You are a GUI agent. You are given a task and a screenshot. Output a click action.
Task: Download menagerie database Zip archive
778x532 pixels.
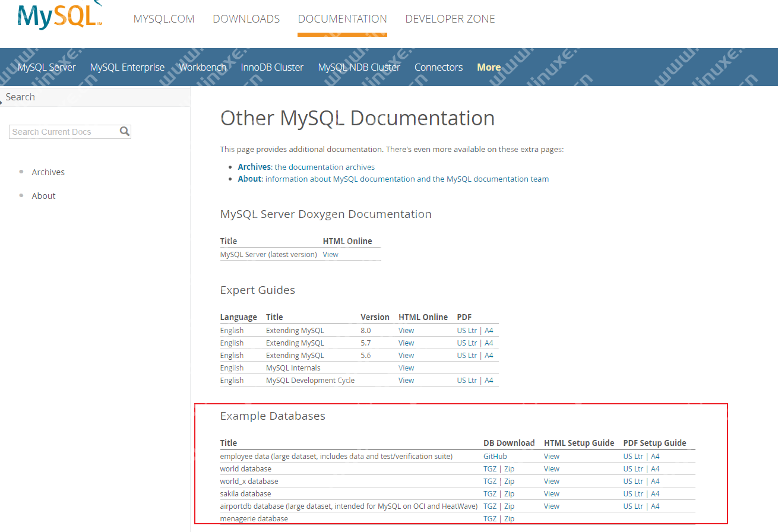click(509, 518)
